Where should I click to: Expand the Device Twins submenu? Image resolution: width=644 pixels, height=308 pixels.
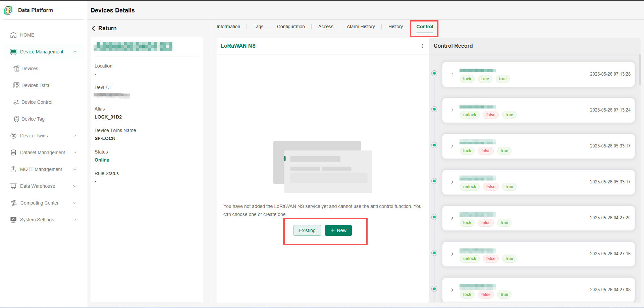[75, 136]
